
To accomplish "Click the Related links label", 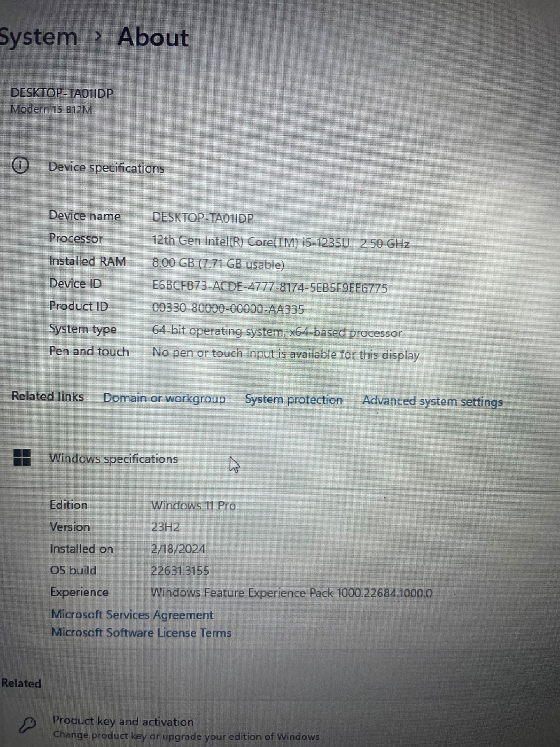I will [48, 396].
